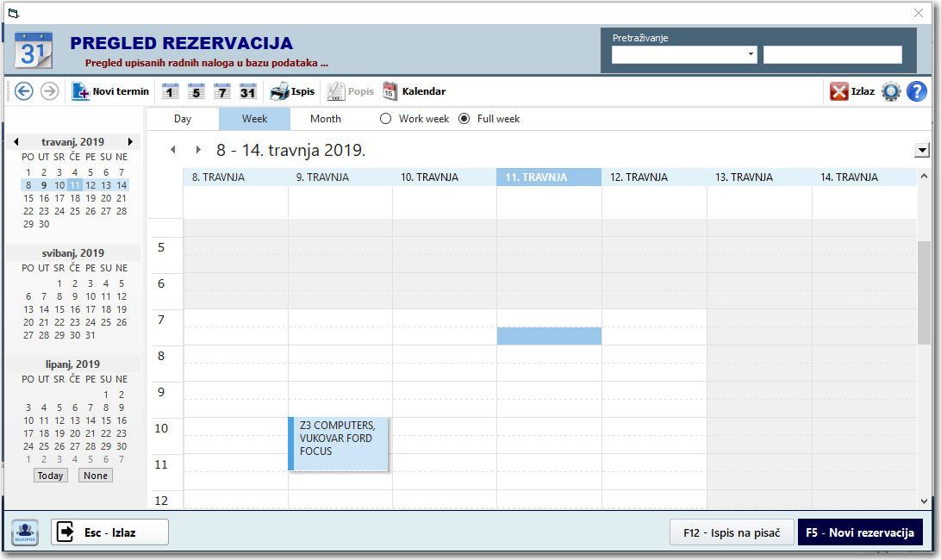
Task: Click the forward arrow navigation icon
Action: (50, 91)
